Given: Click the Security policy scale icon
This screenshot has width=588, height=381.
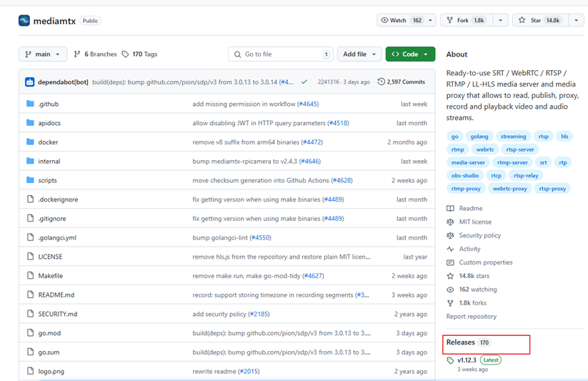Looking at the screenshot, I should 450,235.
